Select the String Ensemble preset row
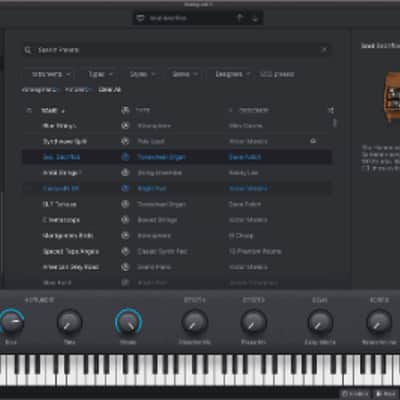The width and height of the screenshot is (400, 400). click(177, 173)
